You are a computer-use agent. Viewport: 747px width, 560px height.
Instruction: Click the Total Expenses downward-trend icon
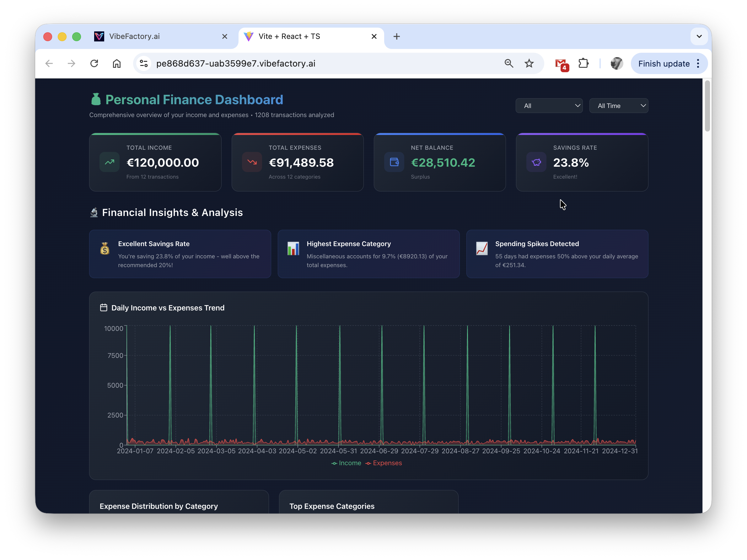(252, 162)
